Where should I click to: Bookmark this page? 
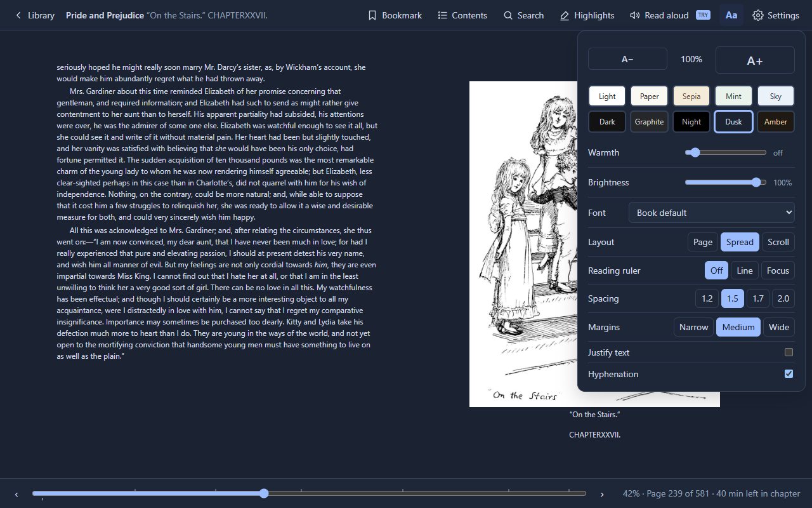[395, 15]
